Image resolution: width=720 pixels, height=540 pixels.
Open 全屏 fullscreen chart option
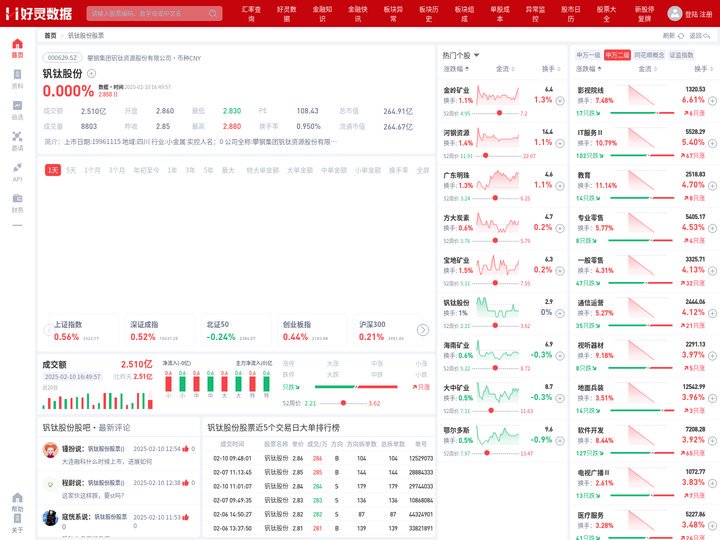point(422,170)
